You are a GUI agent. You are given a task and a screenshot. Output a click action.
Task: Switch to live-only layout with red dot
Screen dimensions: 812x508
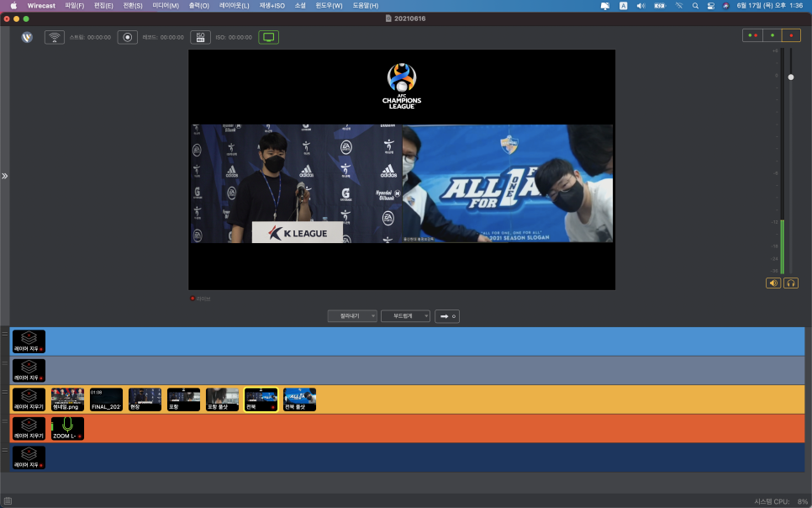click(791, 35)
